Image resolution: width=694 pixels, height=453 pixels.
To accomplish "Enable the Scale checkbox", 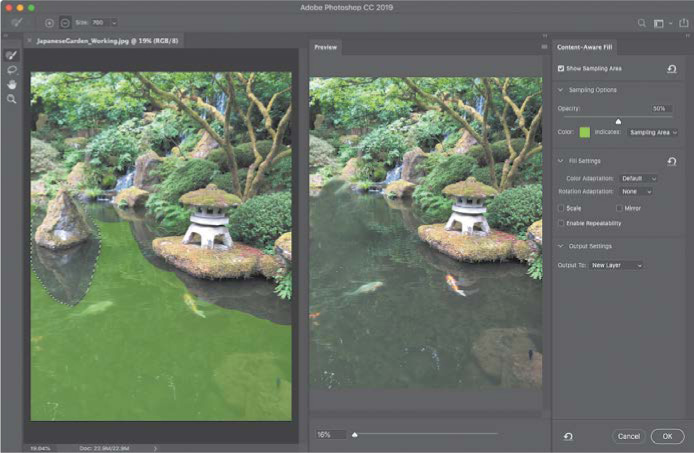I will click(x=561, y=208).
